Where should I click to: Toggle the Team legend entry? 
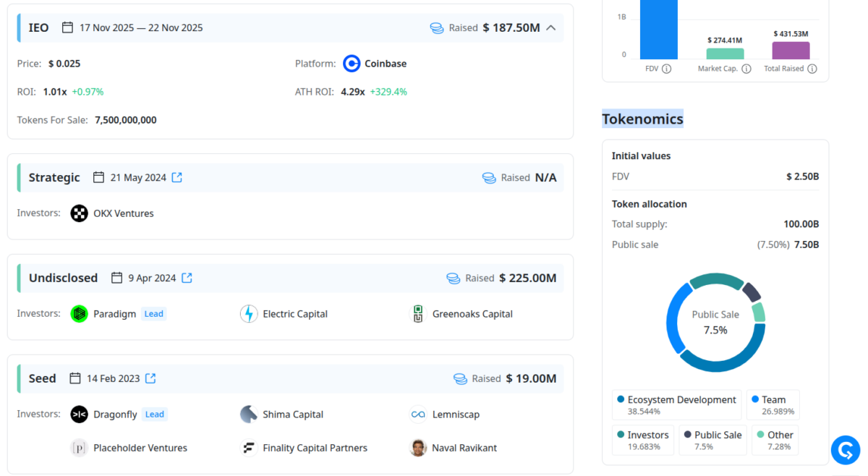[x=773, y=404]
